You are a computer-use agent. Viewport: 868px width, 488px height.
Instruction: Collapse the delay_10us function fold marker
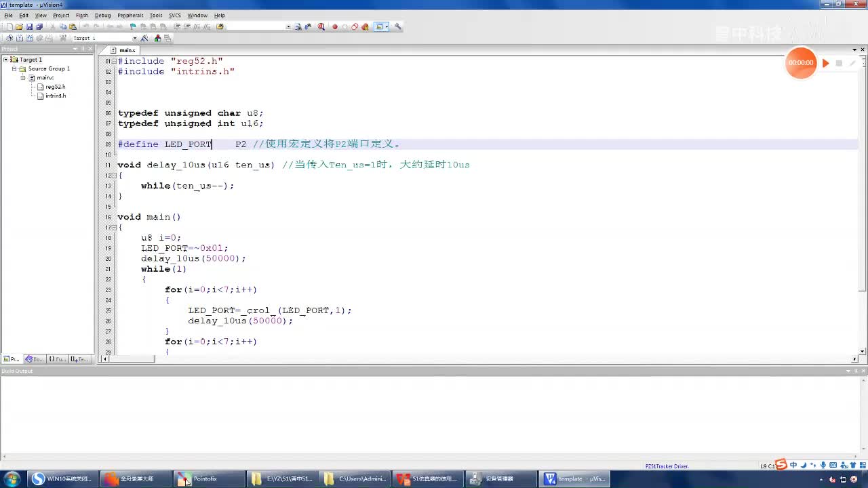click(x=113, y=176)
